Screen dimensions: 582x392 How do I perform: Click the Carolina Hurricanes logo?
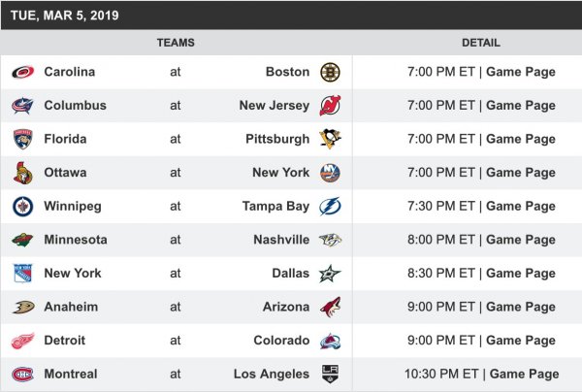point(22,72)
